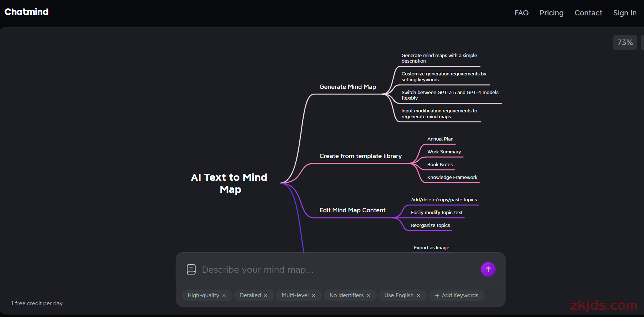Remove the No Identifiers keyword
The image size is (644, 317).
[x=368, y=295]
